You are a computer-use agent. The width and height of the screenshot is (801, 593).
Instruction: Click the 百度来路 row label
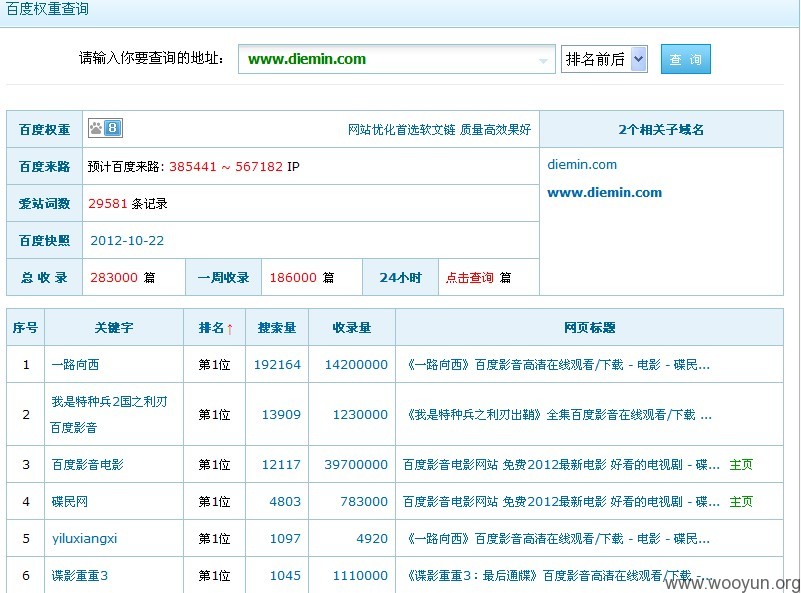point(44,167)
